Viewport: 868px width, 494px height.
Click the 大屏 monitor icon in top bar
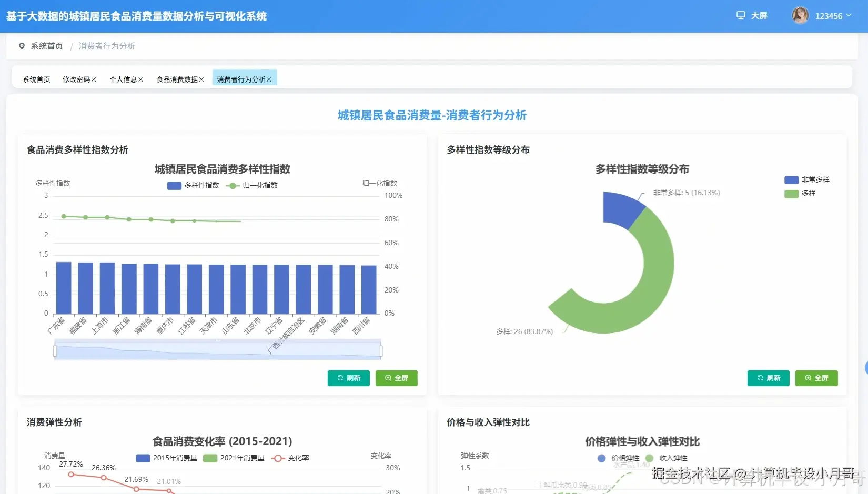pyautogui.click(x=742, y=15)
